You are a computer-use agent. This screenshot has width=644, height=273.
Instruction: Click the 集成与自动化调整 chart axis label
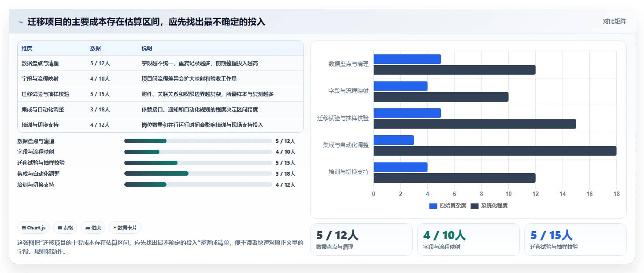tap(346, 145)
